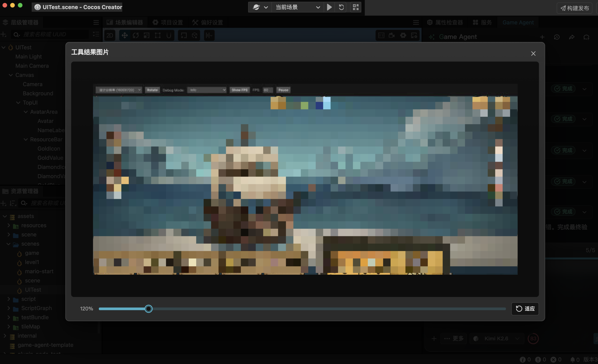Switch to the 服务 tab
Viewport: 598px width, 364px height.
482,23
